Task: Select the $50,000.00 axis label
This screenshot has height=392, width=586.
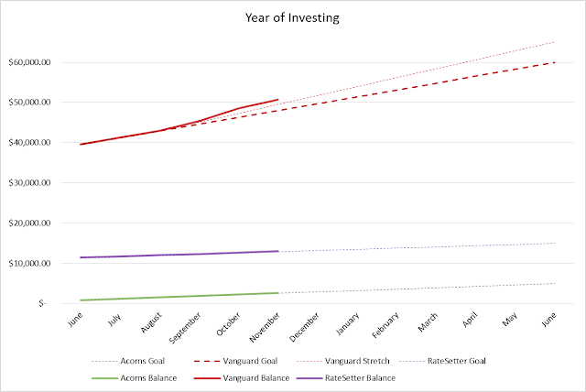Action: (29, 103)
